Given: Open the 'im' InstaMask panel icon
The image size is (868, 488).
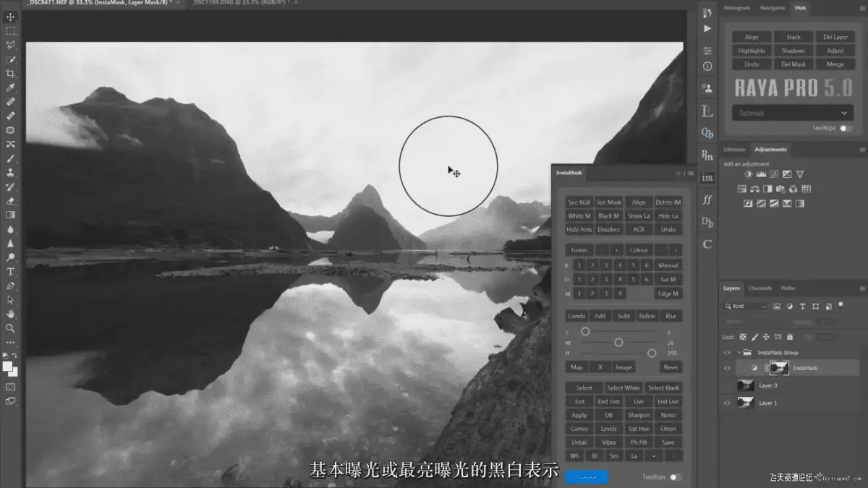Looking at the screenshot, I should pyautogui.click(x=707, y=177).
